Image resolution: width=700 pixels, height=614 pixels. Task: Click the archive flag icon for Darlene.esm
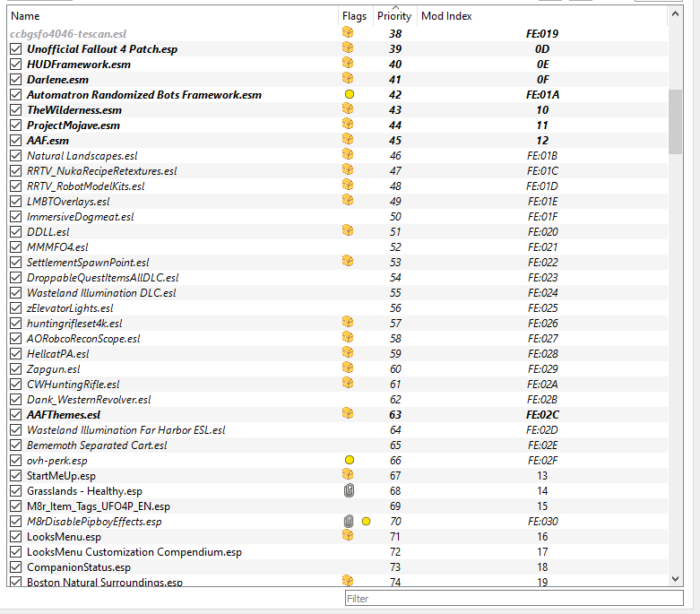tap(348, 78)
